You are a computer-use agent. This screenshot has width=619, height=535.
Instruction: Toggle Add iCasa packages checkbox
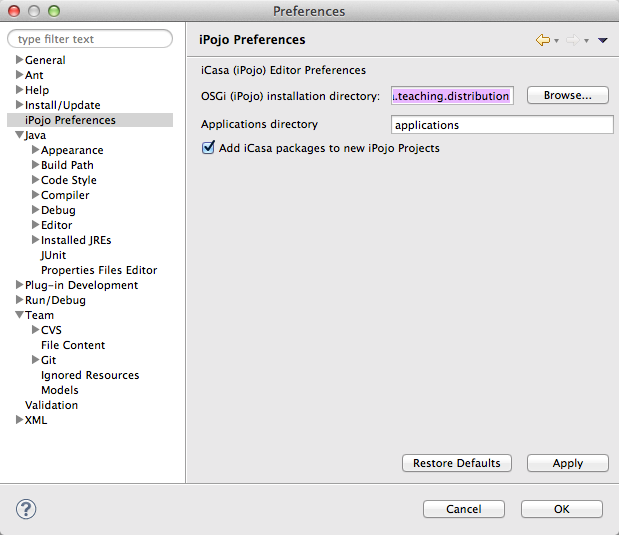click(209, 148)
